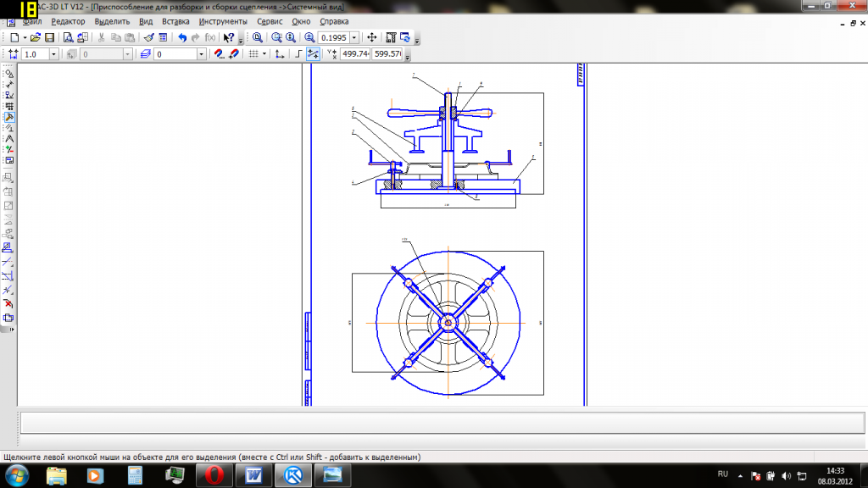Image resolution: width=868 pixels, height=488 pixels.
Task: Click the zoom scale field showing 0.1995
Action: click(334, 37)
